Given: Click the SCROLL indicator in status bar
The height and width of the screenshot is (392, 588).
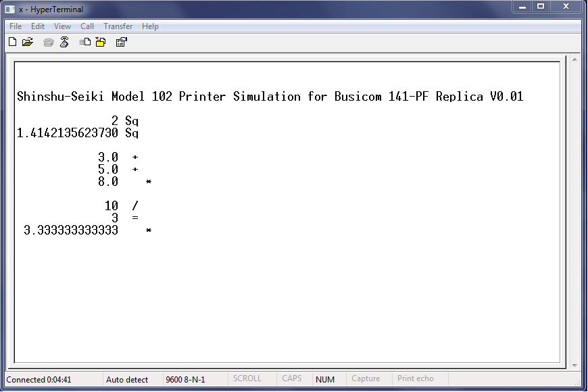Looking at the screenshot, I should coord(247,378).
